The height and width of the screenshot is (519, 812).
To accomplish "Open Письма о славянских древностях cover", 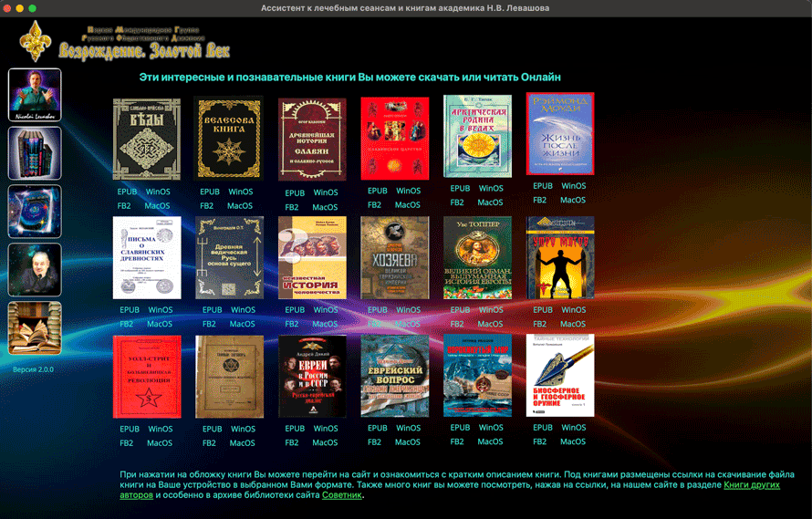I will click(147, 257).
